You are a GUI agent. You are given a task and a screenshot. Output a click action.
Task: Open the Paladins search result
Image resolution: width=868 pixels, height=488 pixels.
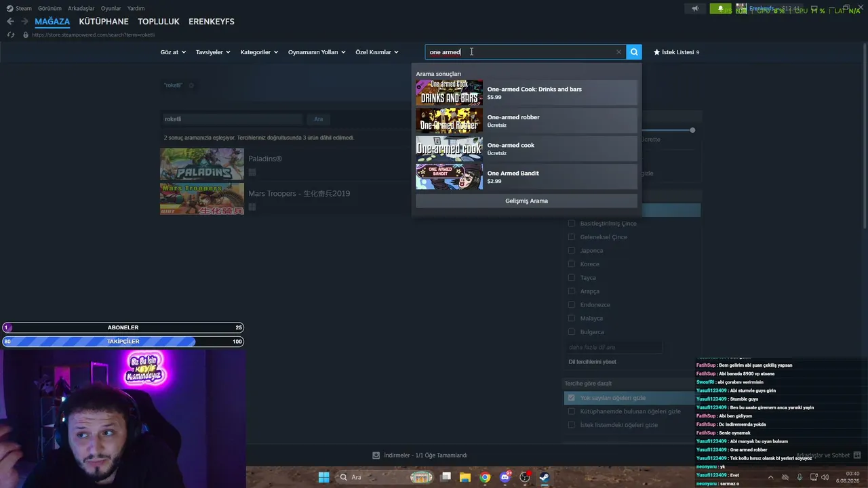202,164
